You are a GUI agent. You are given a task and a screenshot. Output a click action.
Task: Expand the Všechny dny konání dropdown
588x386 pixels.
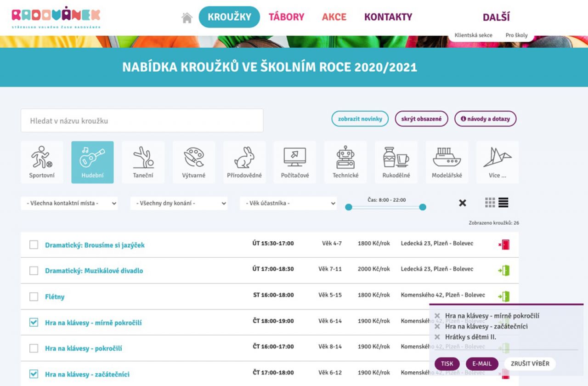pos(179,203)
